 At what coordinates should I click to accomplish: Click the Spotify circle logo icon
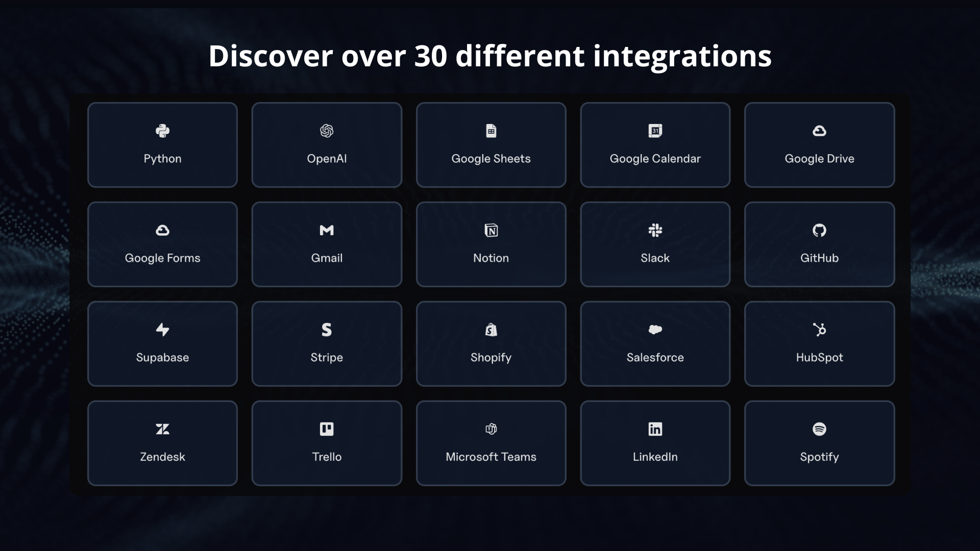[819, 429]
